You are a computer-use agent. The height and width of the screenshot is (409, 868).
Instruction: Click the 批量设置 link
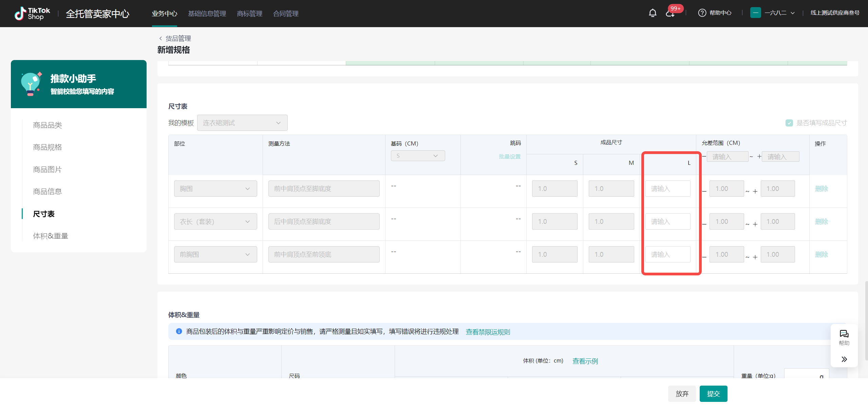coord(510,156)
